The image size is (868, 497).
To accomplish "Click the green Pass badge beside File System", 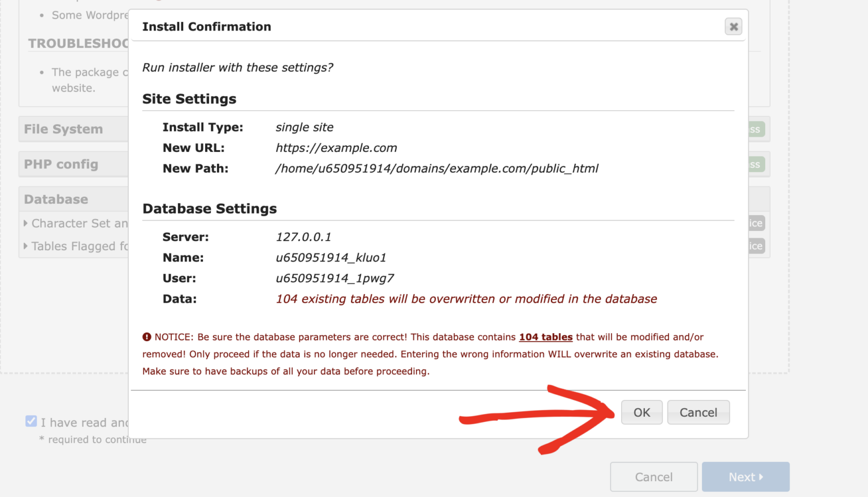I will (x=754, y=129).
